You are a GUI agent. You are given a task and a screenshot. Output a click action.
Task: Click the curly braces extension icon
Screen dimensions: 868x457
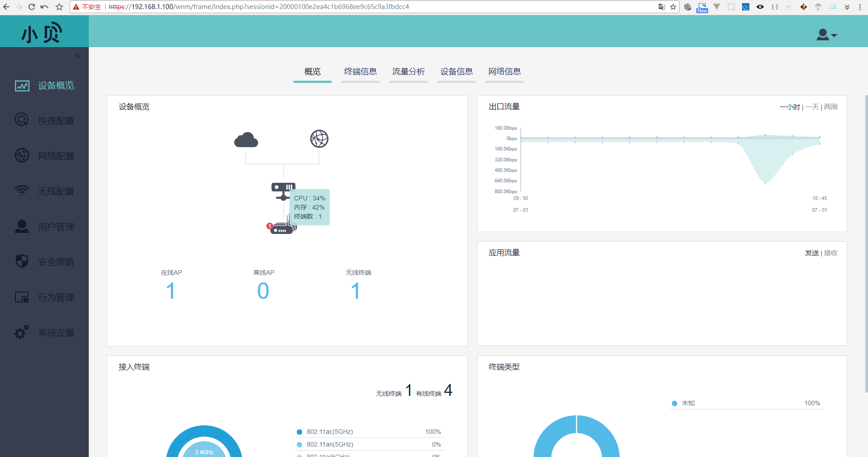pos(775,7)
